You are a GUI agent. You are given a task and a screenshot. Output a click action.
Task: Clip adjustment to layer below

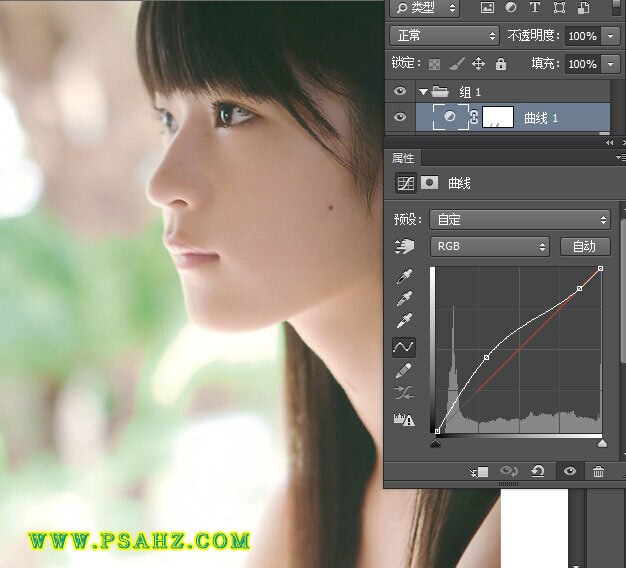(x=479, y=472)
